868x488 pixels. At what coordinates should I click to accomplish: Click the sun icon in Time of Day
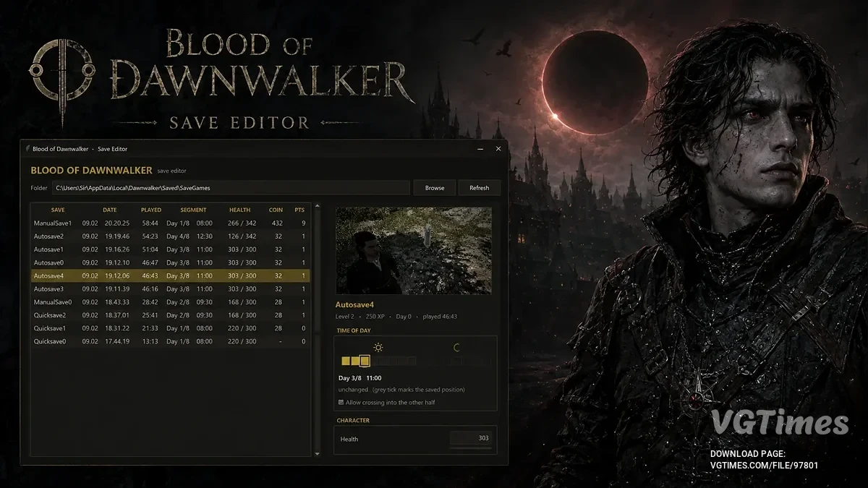click(x=378, y=348)
